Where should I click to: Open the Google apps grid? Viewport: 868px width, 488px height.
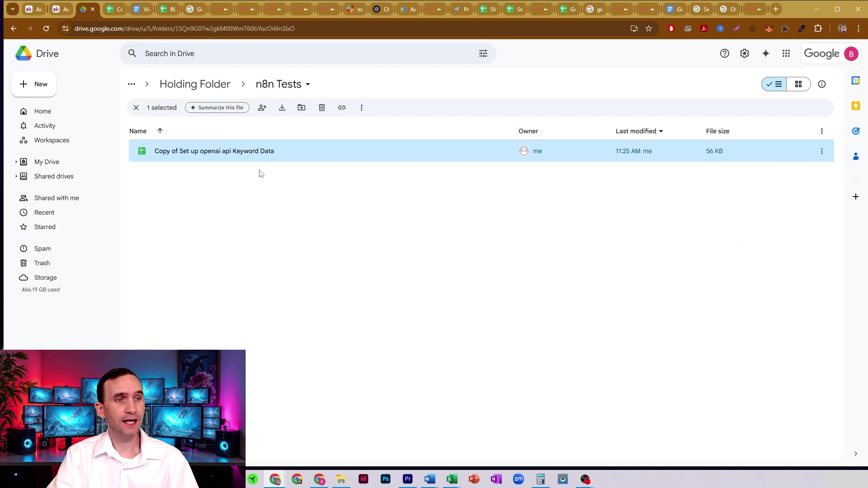tap(786, 54)
